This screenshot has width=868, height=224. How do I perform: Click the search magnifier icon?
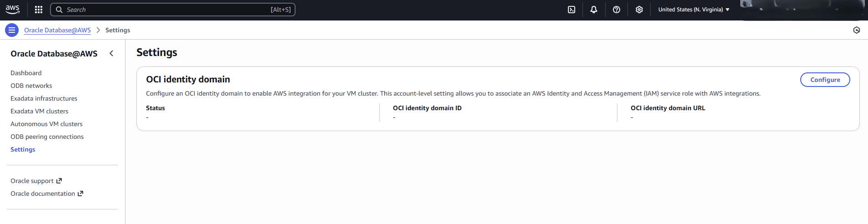(59, 10)
